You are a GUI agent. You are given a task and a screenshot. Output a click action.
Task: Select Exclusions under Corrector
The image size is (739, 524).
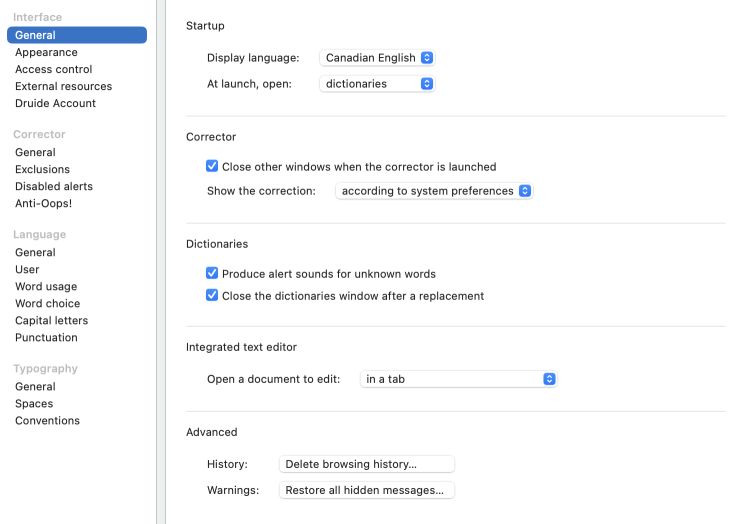click(x=42, y=169)
